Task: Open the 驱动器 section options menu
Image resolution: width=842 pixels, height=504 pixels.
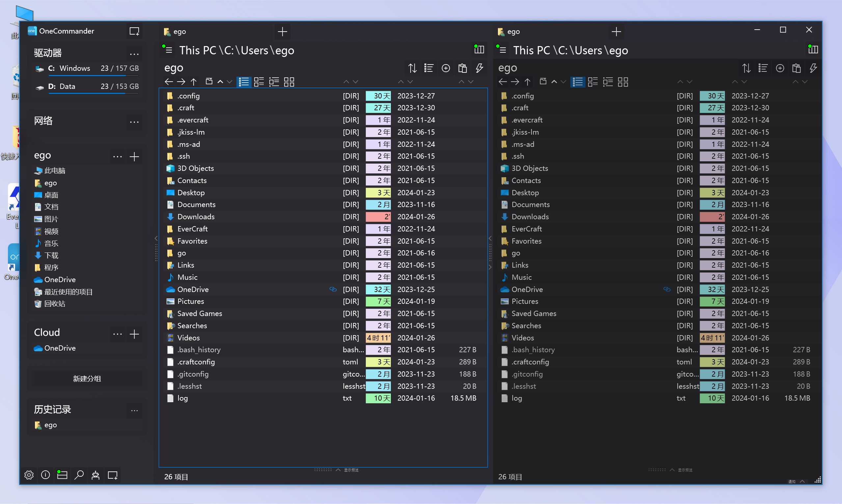Action: 134,54
